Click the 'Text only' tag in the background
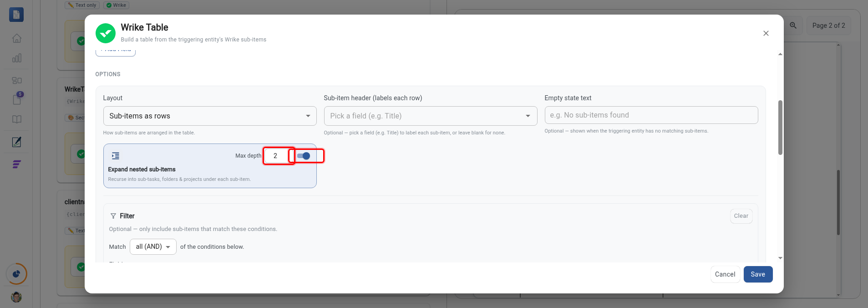Screen dimensions: 868x308 [82, 5]
